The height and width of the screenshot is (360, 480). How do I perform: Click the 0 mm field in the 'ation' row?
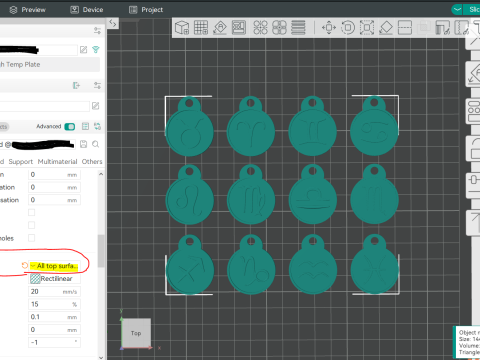[x=54, y=187]
